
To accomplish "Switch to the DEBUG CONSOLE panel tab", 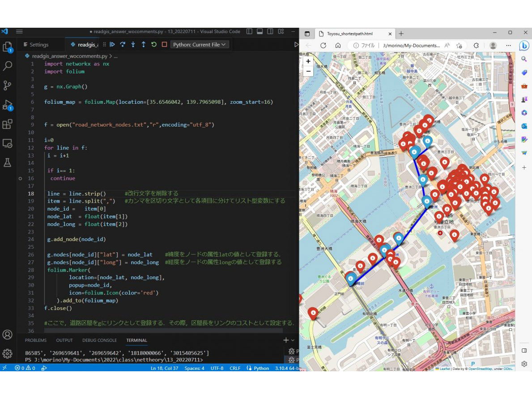I will [x=99, y=340].
